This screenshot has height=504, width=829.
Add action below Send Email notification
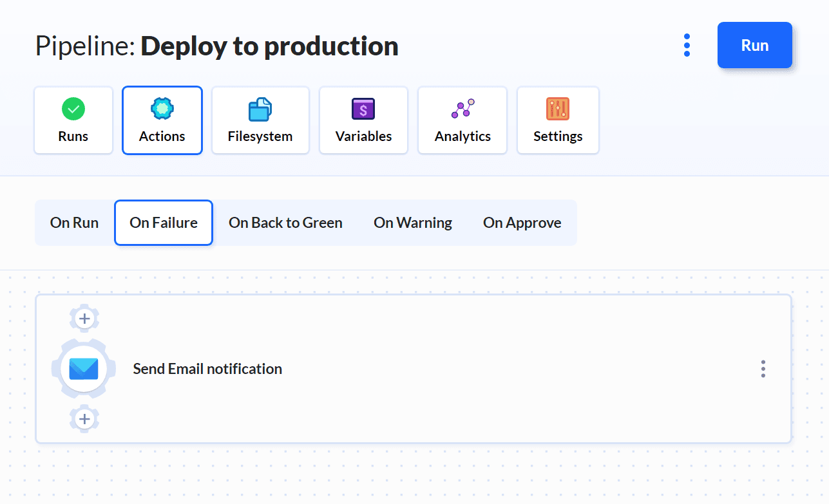pos(84,420)
